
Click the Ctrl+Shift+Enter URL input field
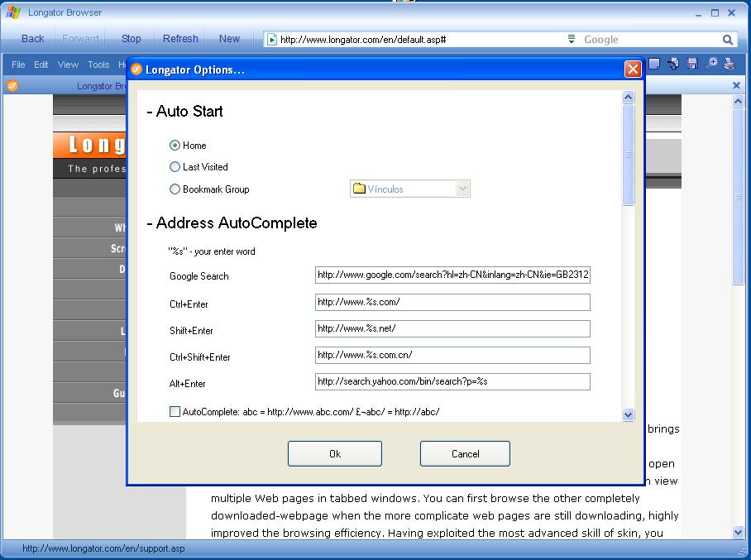[x=452, y=355]
